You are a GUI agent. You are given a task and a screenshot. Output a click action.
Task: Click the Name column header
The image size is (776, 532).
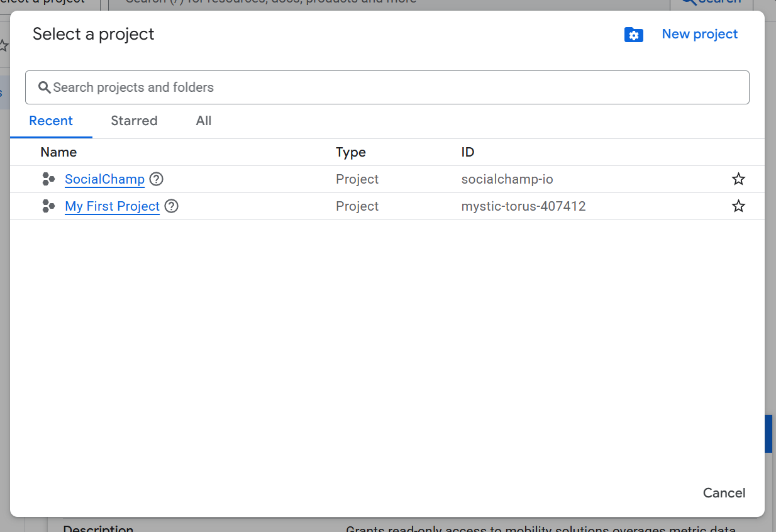click(x=58, y=152)
